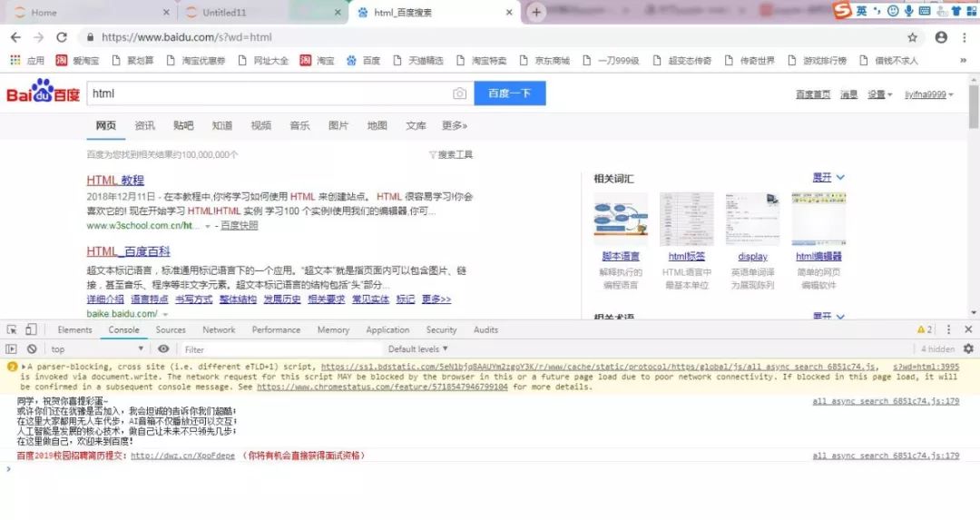Screen dimensions: 980x520
Task: Close the Home browser tab
Action: click(x=166, y=13)
